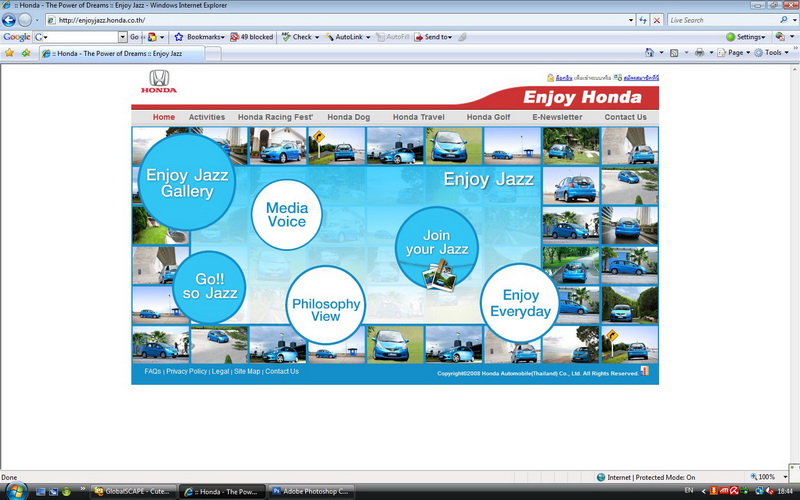Click the Show Desktop quick launch icon

pyautogui.click(x=41, y=492)
